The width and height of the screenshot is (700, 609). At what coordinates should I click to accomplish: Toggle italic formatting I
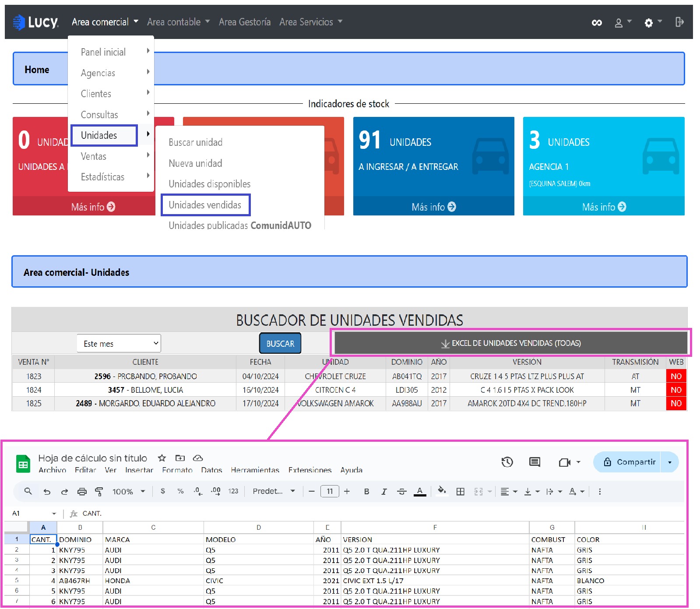coord(384,492)
